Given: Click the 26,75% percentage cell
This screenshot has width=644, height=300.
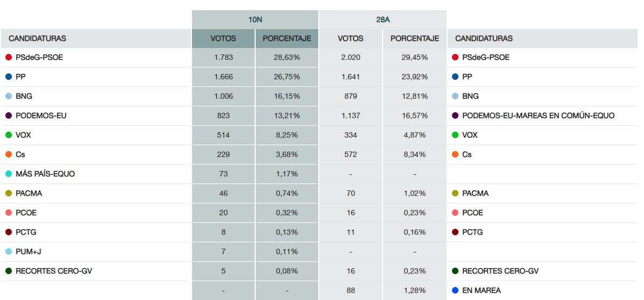Looking at the screenshot, I should 287,77.
